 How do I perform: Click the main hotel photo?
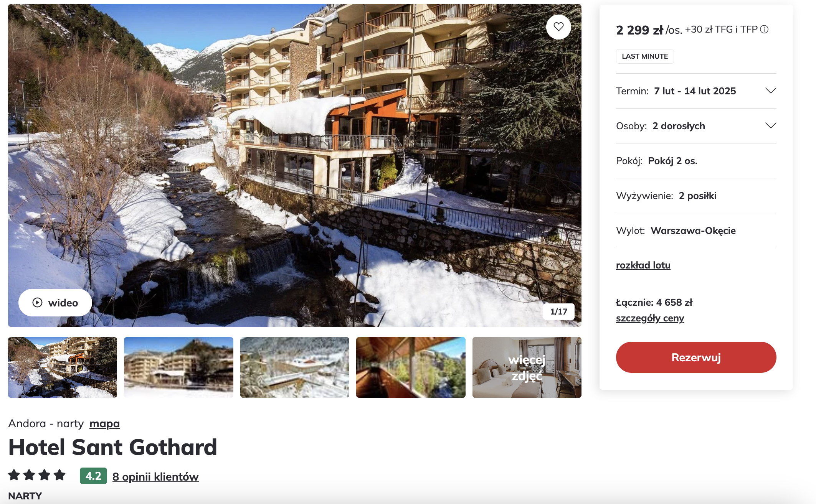click(295, 165)
